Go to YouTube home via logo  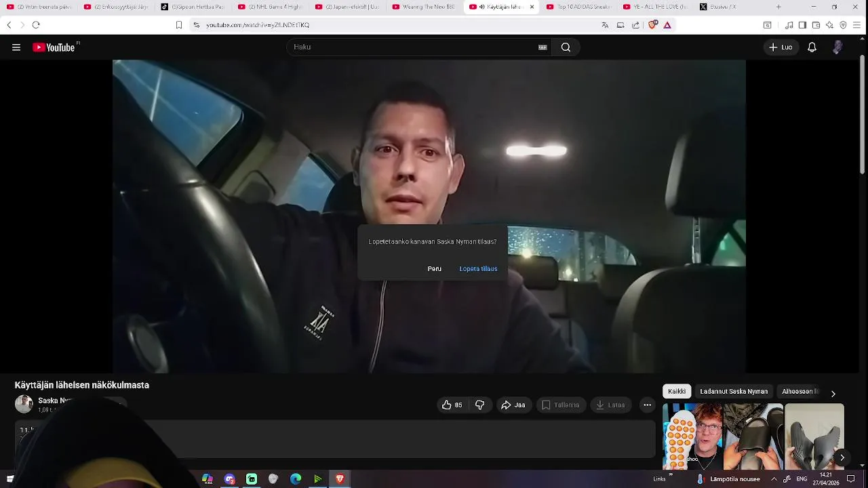tap(54, 47)
